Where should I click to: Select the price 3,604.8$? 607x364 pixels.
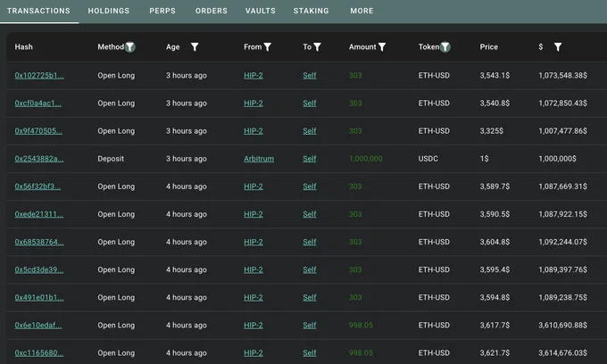coord(495,242)
